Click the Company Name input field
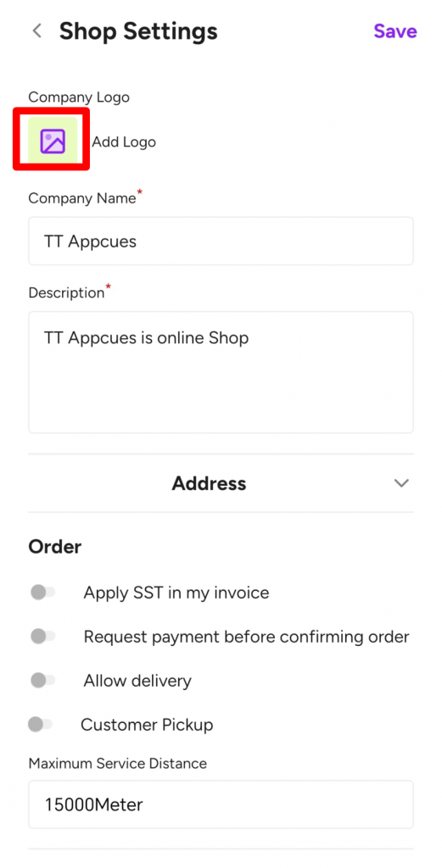Viewport: 442px width, 868px height. point(221,242)
